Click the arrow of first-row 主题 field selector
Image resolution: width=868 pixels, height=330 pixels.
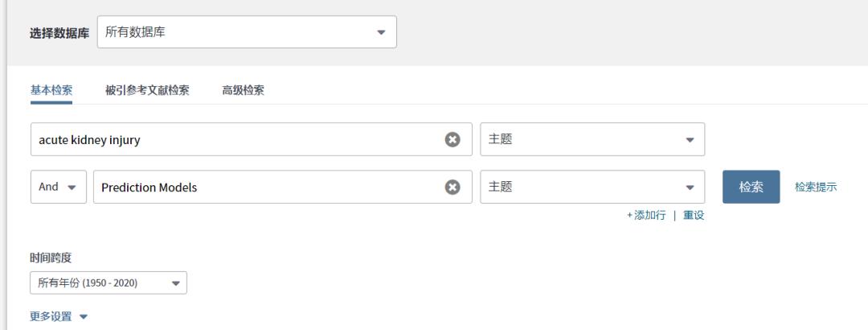pyautogui.click(x=689, y=139)
